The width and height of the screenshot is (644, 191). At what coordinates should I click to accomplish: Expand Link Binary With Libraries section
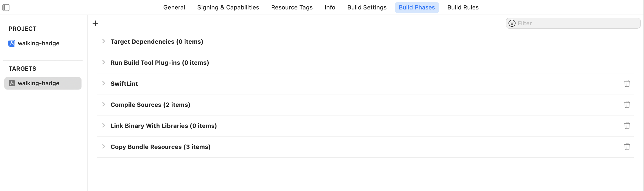pyautogui.click(x=103, y=125)
